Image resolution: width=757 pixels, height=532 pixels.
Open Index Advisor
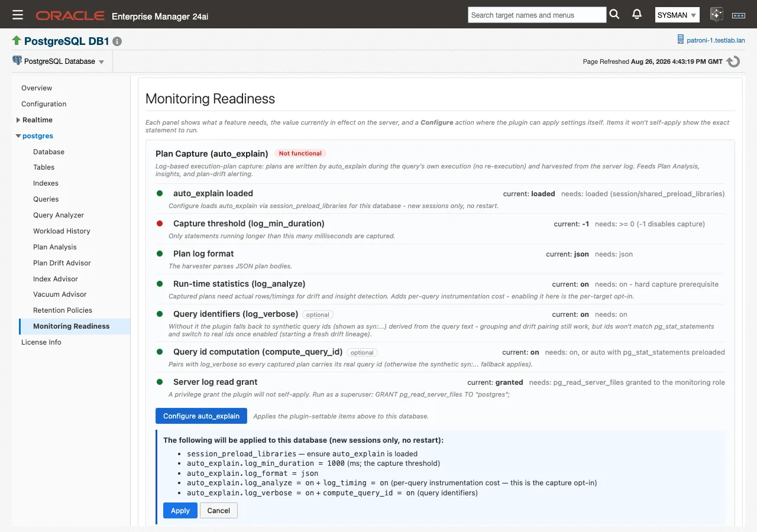coord(56,279)
